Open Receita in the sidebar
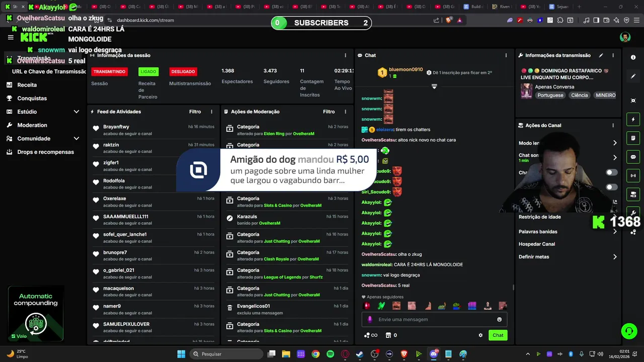This screenshot has height=362, width=644. coord(27,85)
